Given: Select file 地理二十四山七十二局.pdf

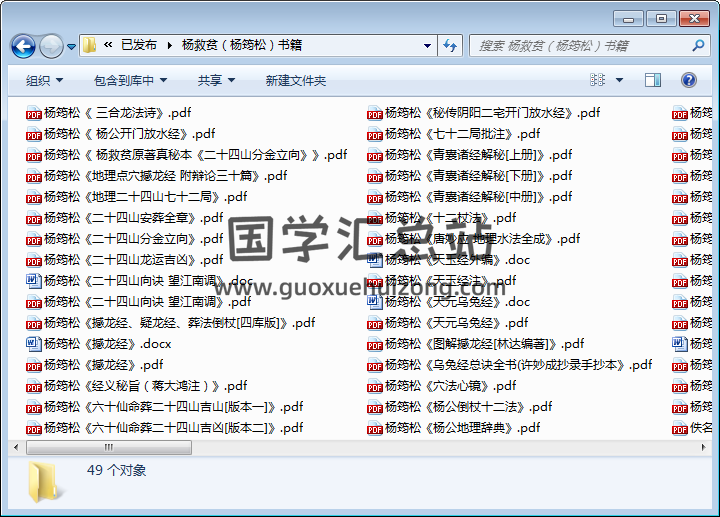Looking at the screenshot, I should 136,197.
